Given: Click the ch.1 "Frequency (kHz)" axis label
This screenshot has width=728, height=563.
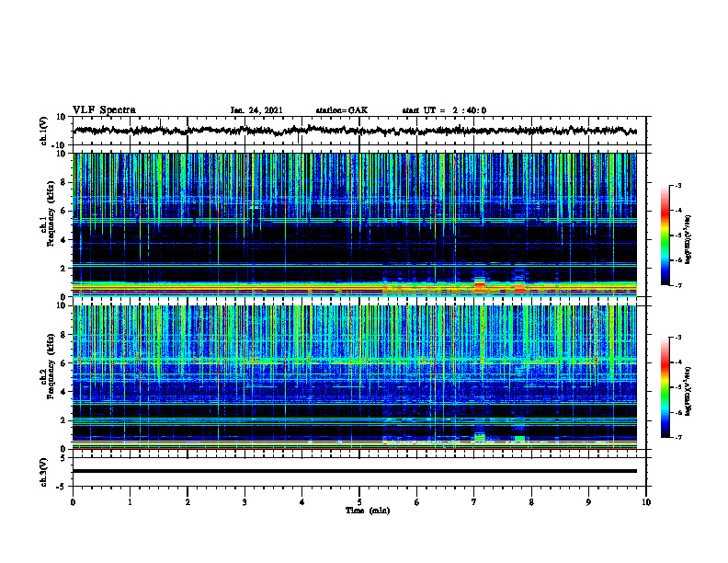Looking at the screenshot, I should (x=51, y=214).
